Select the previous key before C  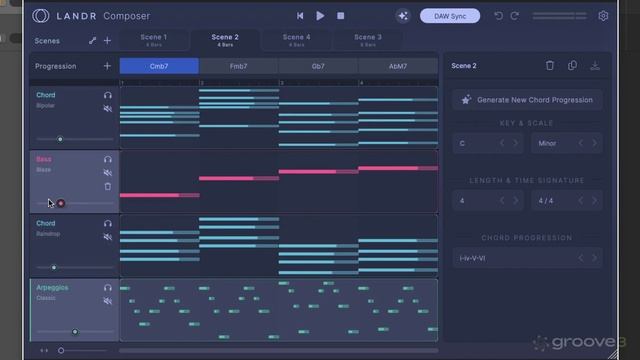502,143
